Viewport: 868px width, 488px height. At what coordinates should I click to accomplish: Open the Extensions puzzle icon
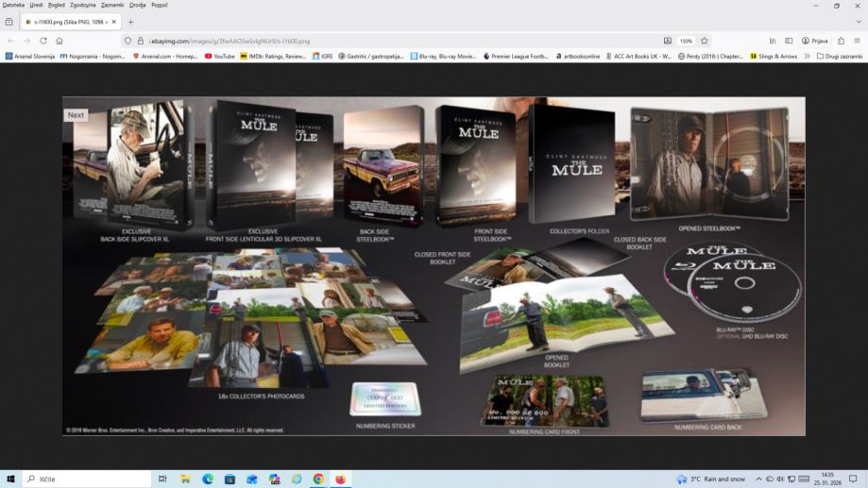point(841,41)
